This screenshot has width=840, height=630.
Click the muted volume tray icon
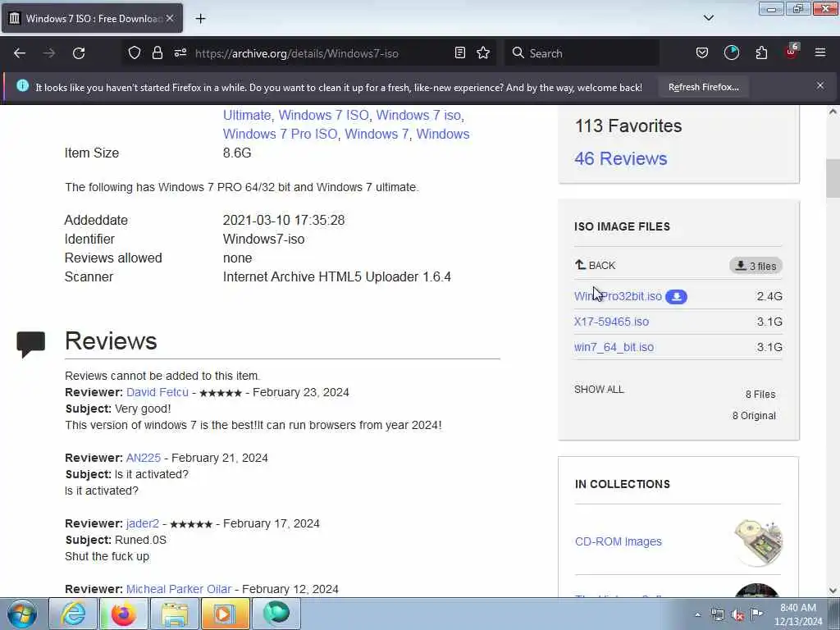click(737, 614)
